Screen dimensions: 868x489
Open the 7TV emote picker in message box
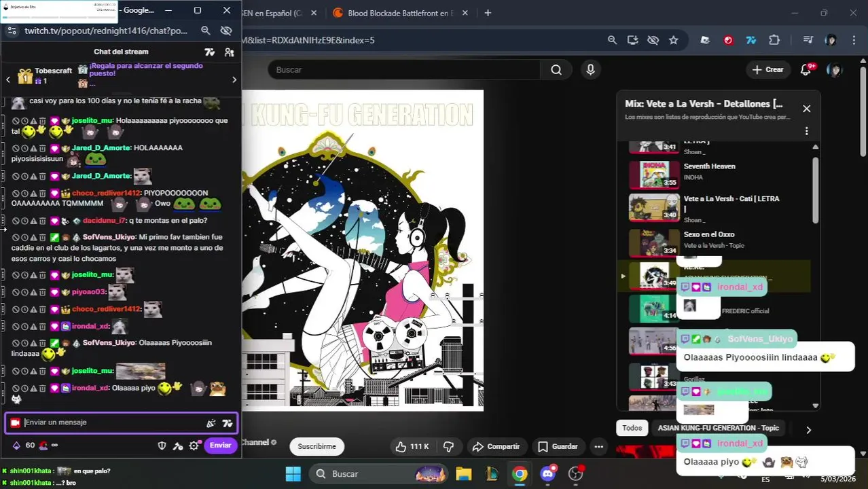coord(228,423)
